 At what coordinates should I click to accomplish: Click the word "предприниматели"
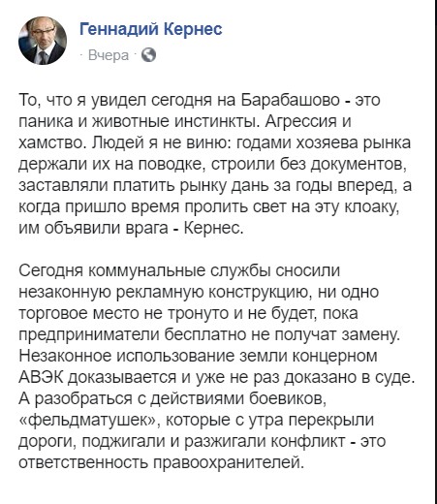[x=88, y=334]
